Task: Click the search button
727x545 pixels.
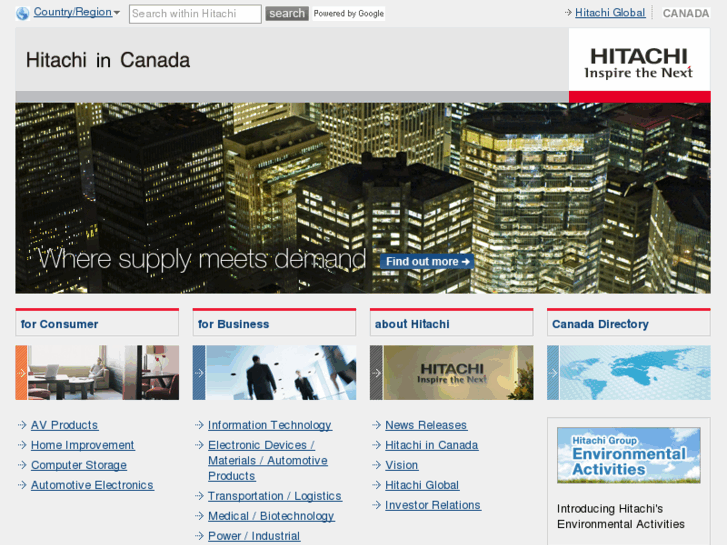Action: coord(287,13)
